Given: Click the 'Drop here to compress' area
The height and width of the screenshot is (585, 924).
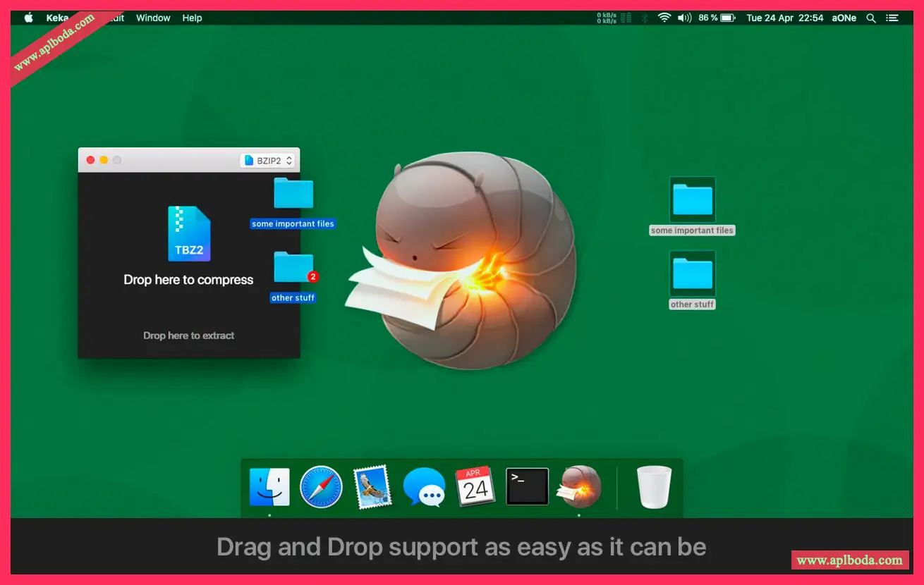Looking at the screenshot, I should [188, 280].
